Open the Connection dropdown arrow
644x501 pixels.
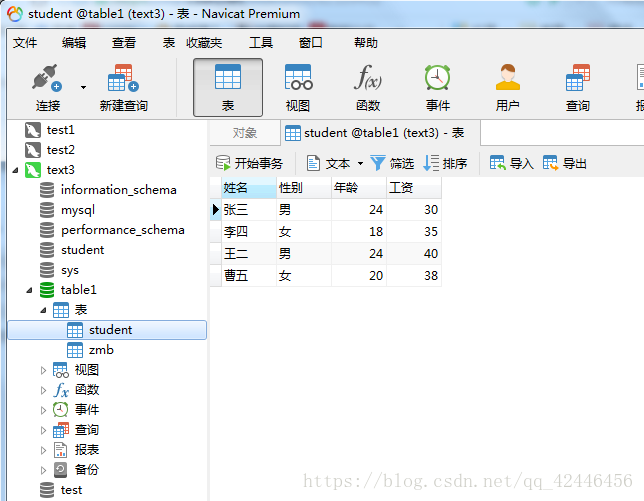tap(83, 87)
